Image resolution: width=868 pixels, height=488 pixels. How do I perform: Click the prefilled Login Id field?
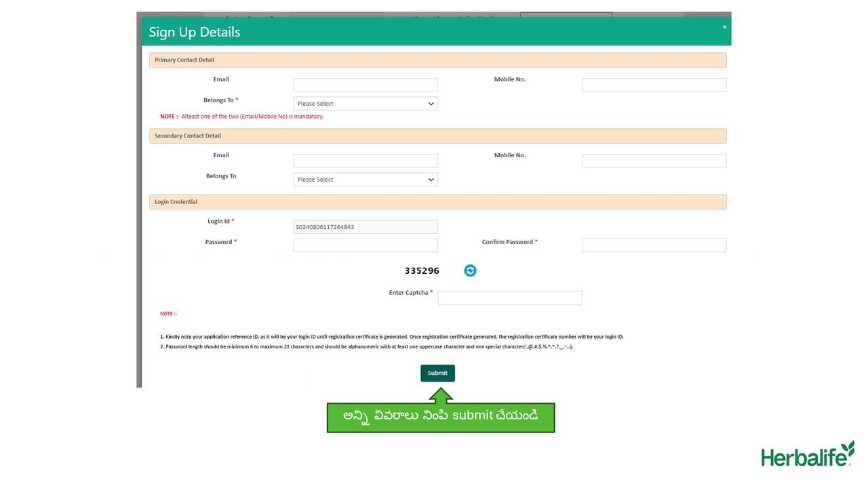click(365, 227)
